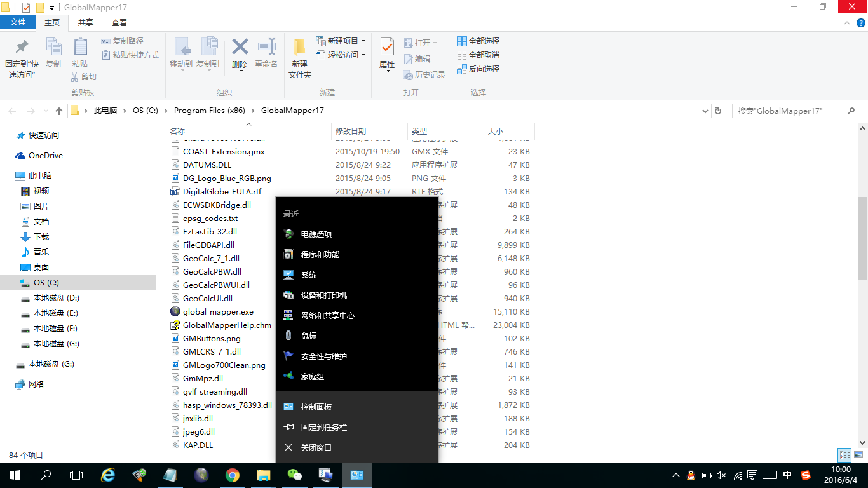
Task: Open HomeGroup (家庭组) from jump list
Action: [x=357, y=376]
